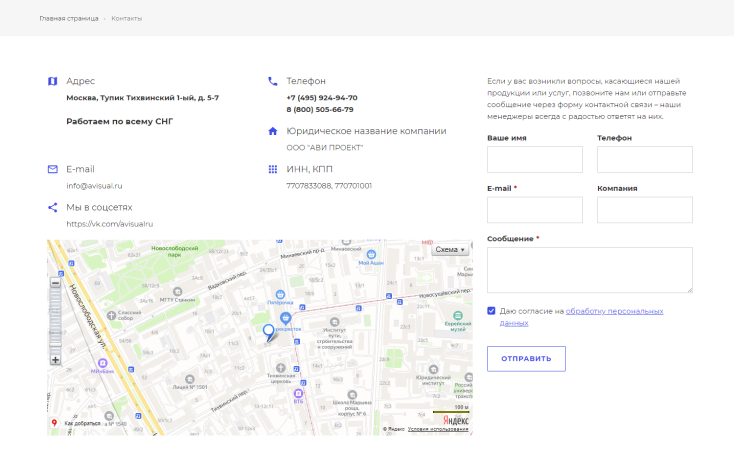Uncheck the personal data consent checkbox
The width and height of the screenshot is (734, 460).
pyautogui.click(x=491, y=311)
